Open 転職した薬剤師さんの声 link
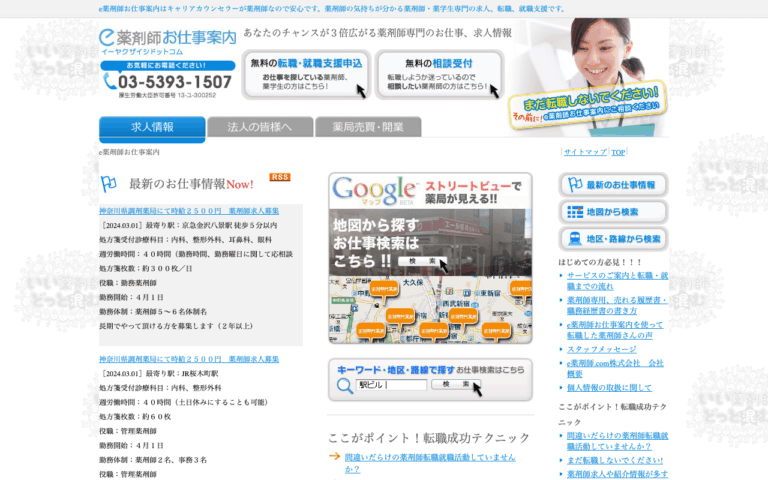The width and height of the screenshot is (768, 480). pyautogui.click(x=615, y=330)
